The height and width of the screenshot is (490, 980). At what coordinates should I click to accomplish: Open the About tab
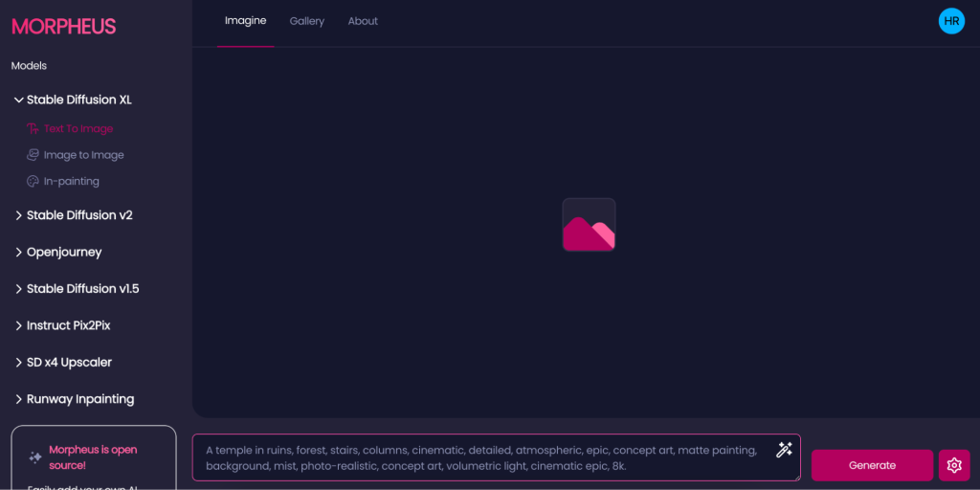point(363,21)
